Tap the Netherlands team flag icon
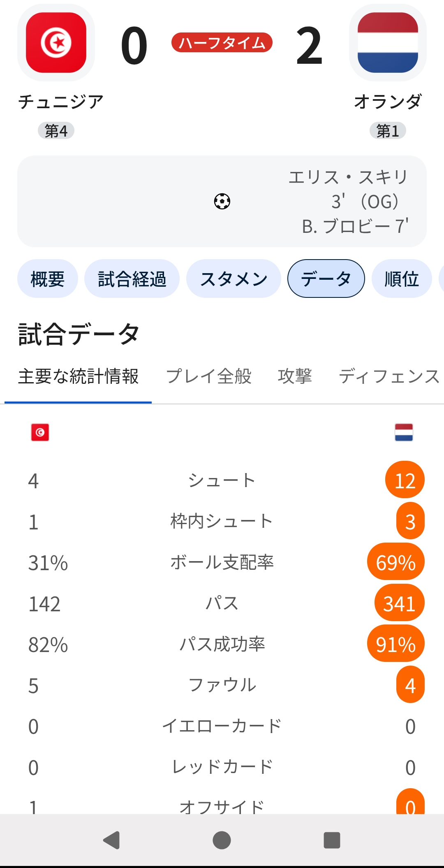This screenshot has width=444, height=868. point(388,42)
